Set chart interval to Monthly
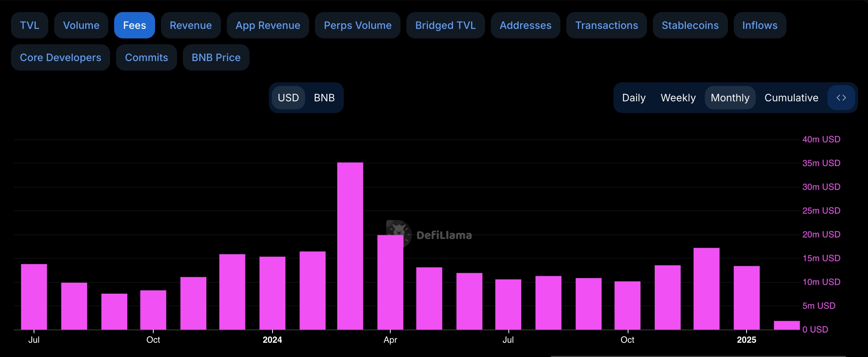This screenshot has height=357, width=868. [730, 98]
